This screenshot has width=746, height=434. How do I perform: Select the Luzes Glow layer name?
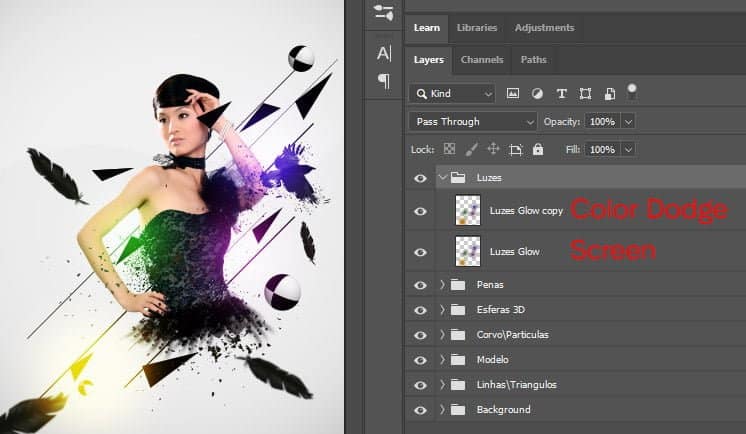tap(515, 252)
